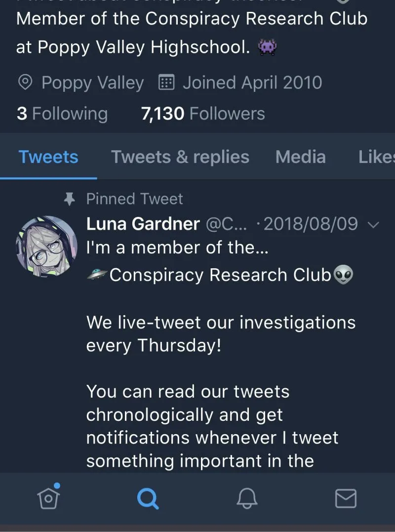The width and height of the screenshot is (395, 532).
Task: Open the 3 Following list
Action: pyautogui.click(x=62, y=114)
